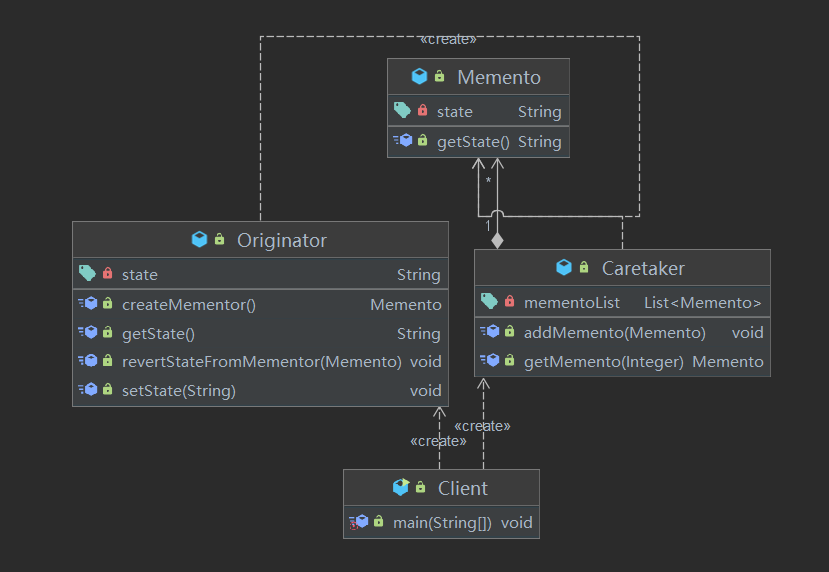This screenshot has width=829, height=572.
Task: Click the Memento return type of createMementor
Action: (x=406, y=305)
